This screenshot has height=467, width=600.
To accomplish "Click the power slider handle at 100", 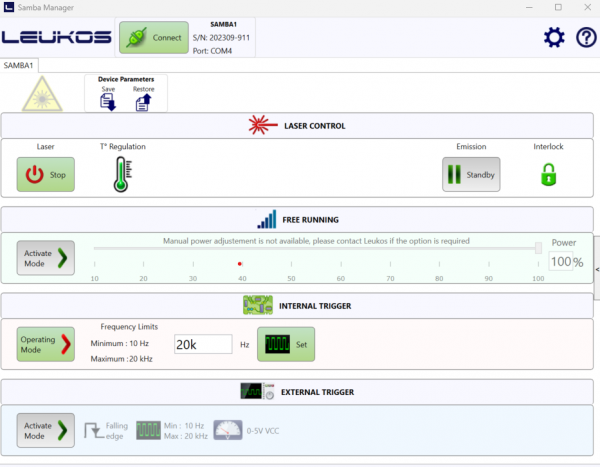I will point(538,248).
